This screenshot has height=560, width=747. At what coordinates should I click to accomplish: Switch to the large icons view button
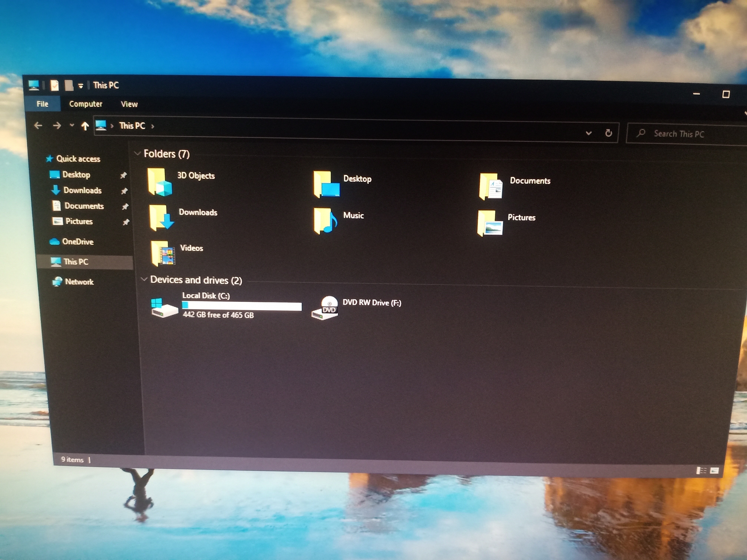pos(715,471)
